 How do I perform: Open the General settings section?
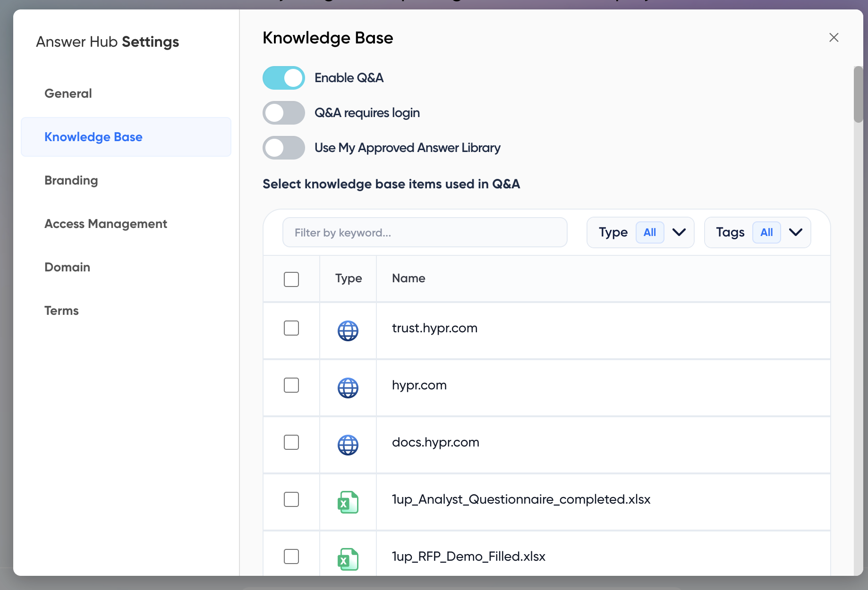click(x=68, y=93)
